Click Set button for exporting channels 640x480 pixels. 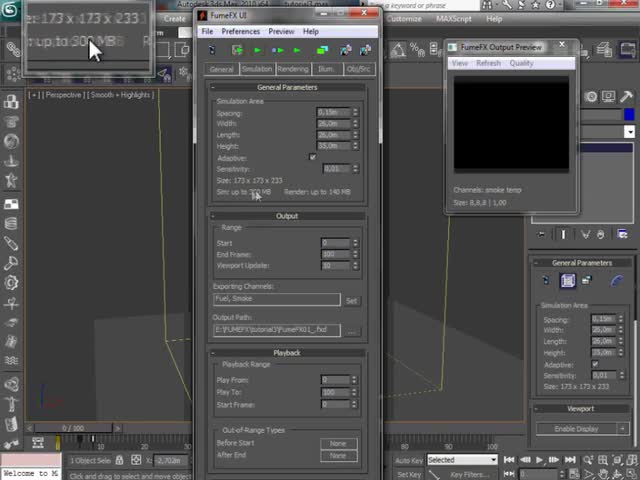351,301
